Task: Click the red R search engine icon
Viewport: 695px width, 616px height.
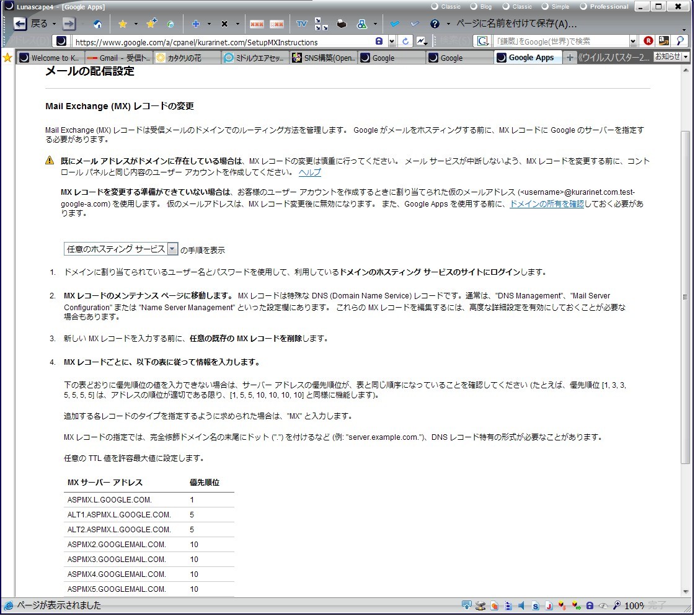Action: [648, 41]
